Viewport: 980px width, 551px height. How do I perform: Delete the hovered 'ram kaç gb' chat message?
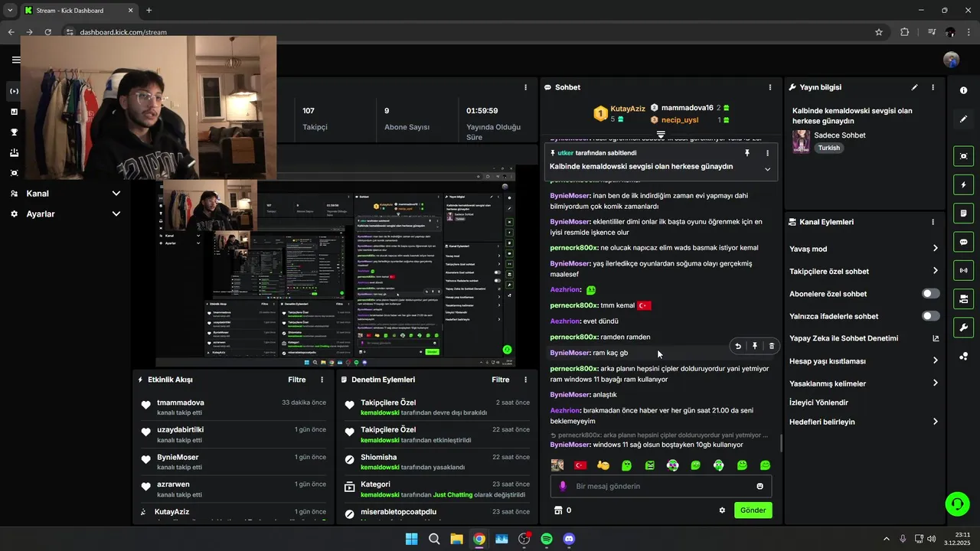pyautogui.click(x=771, y=346)
